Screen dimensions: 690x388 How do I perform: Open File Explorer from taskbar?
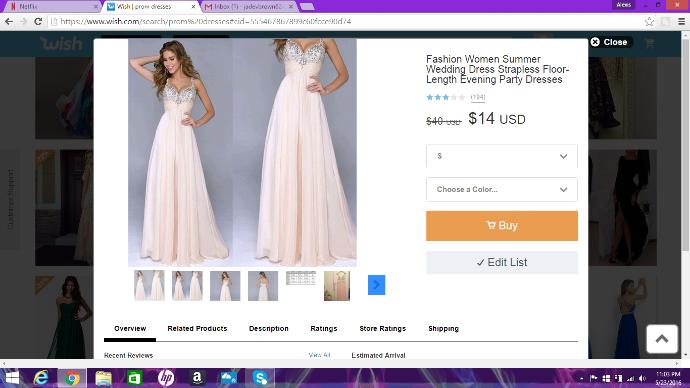pos(103,378)
